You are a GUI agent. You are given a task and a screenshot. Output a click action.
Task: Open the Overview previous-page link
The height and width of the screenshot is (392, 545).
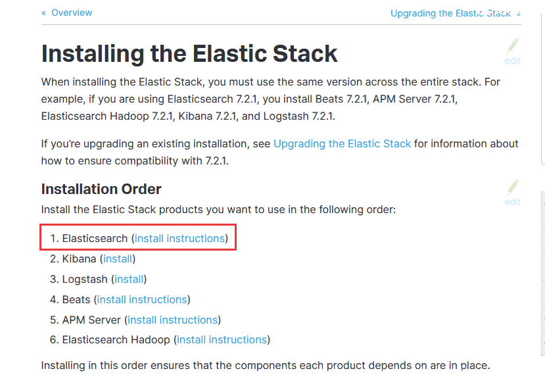[x=72, y=13]
